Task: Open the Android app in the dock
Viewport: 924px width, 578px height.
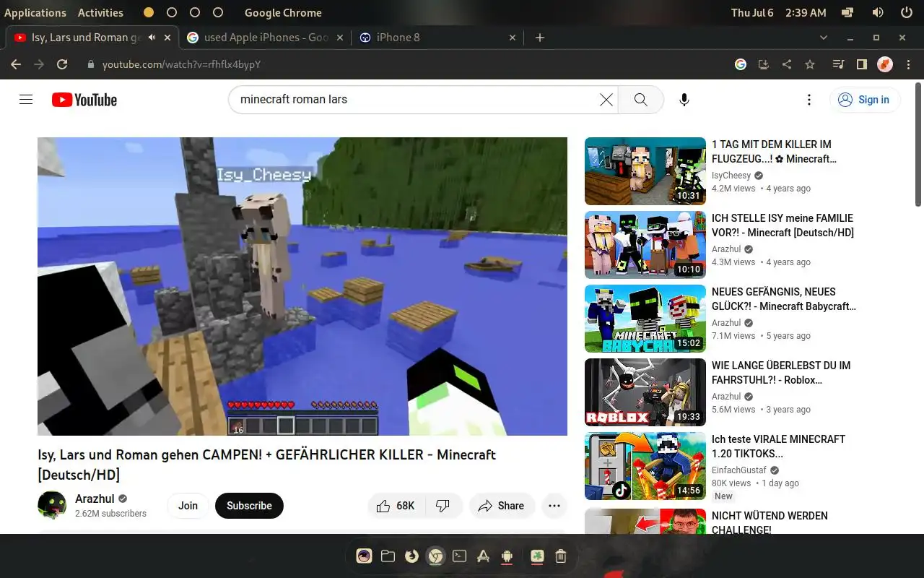Action: [x=507, y=556]
